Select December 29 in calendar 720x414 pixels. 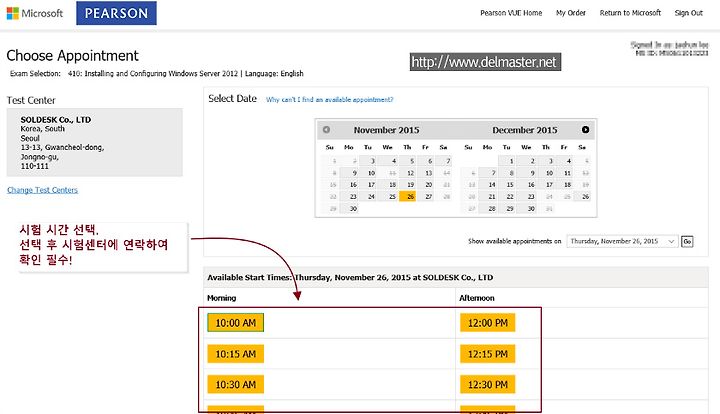tap(507, 208)
